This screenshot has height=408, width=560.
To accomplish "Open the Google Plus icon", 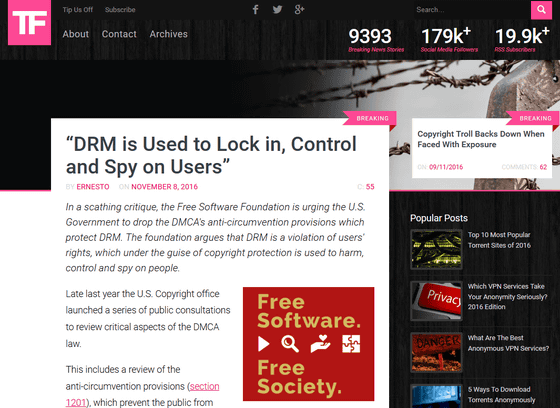I will point(299,10).
